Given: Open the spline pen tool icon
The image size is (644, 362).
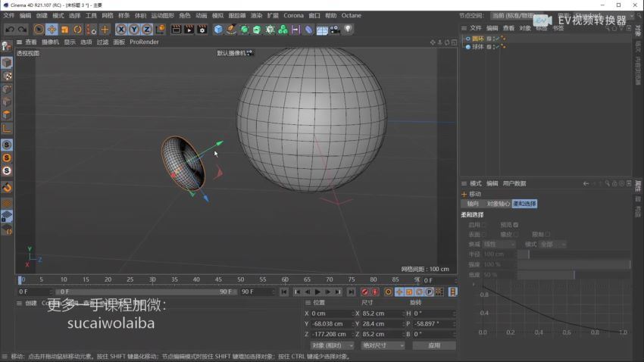Looking at the screenshot, I should [x=231, y=30].
